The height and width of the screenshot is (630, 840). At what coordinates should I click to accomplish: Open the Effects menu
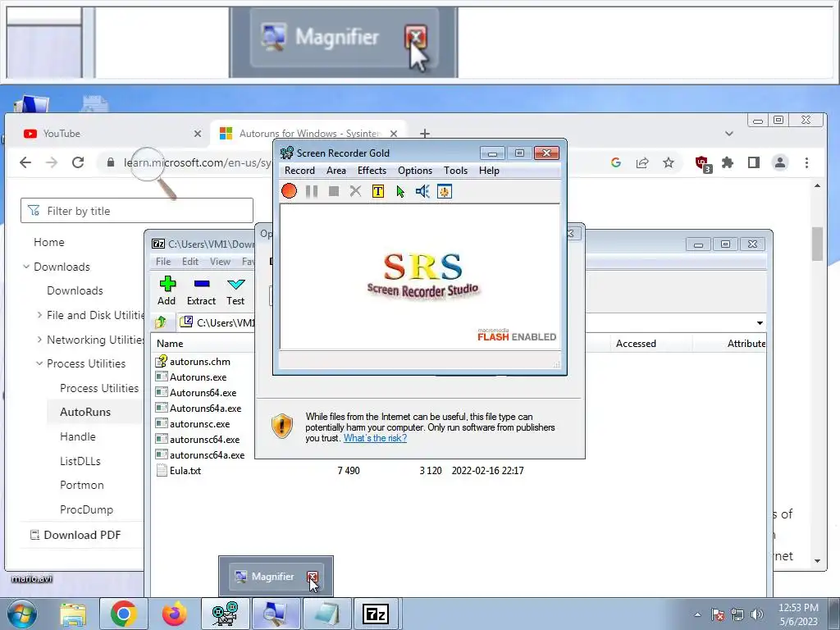coord(372,171)
